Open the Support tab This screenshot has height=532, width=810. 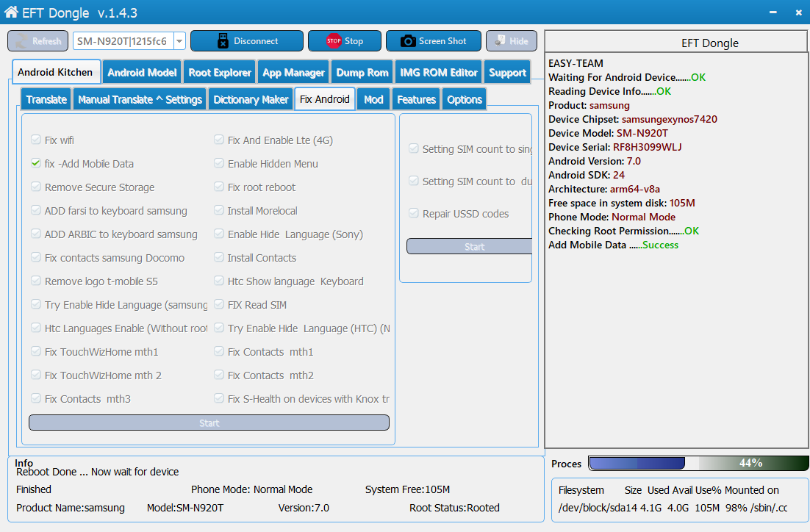507,73
